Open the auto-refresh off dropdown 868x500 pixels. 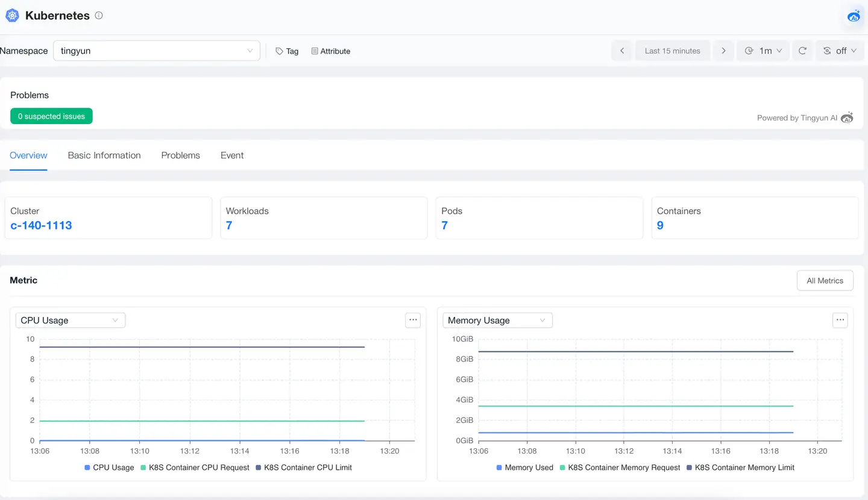[840, 51]
